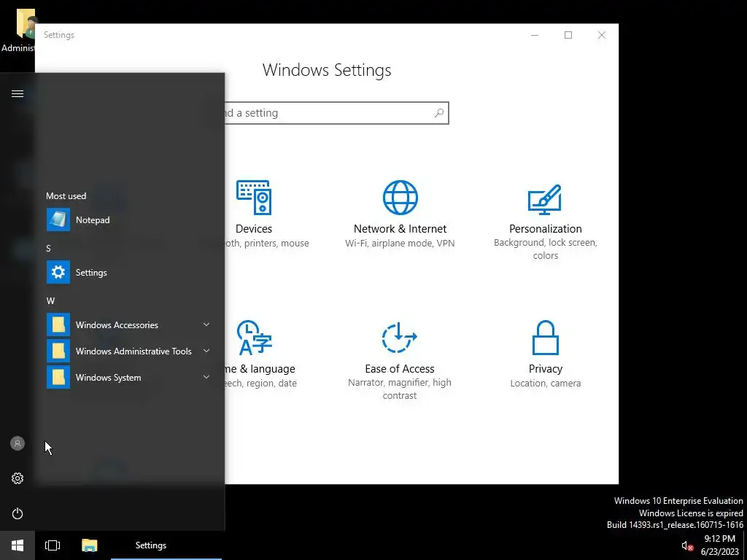Close the Settings window
747x560 pixels.
click(602, 35)
